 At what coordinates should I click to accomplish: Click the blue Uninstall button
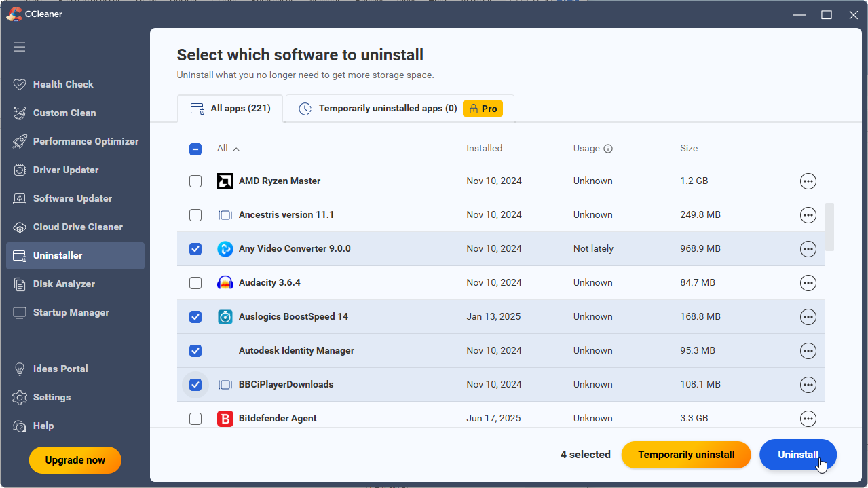(797, 455)
